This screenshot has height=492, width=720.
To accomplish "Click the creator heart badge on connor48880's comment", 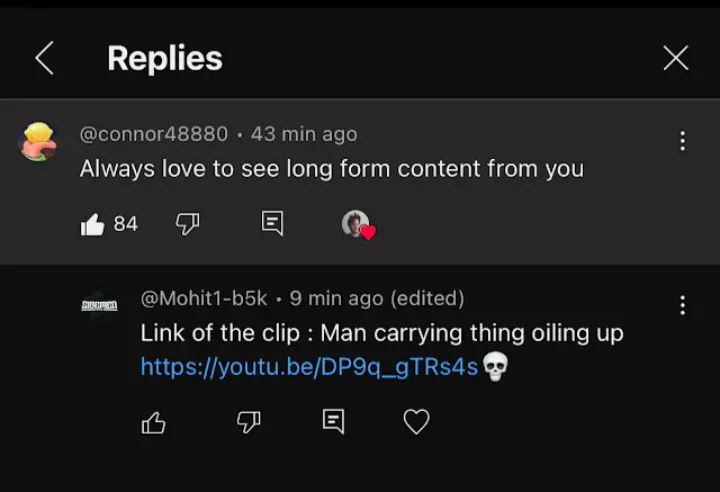I will click(x=357, y=224).
